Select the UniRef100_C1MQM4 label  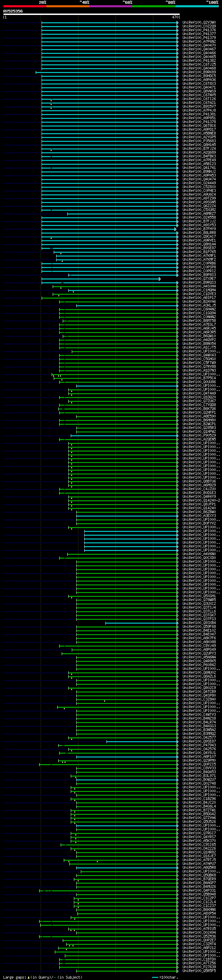(x=199, y=290)
